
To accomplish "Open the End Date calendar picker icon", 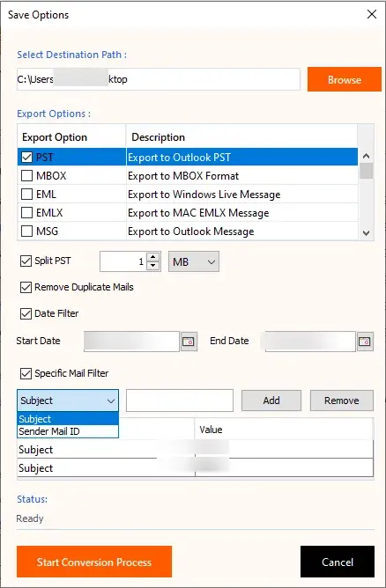I will (x=365, y=342).
